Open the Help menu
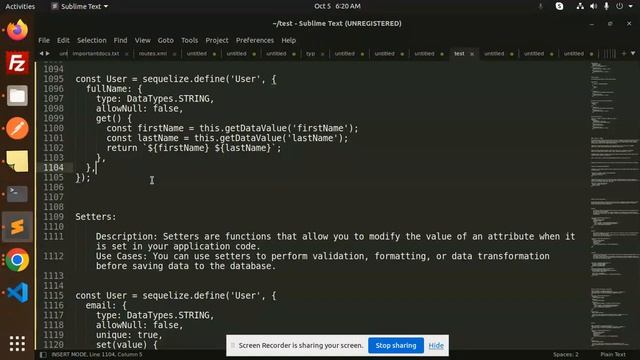640x360 pixels. point(289,40)
